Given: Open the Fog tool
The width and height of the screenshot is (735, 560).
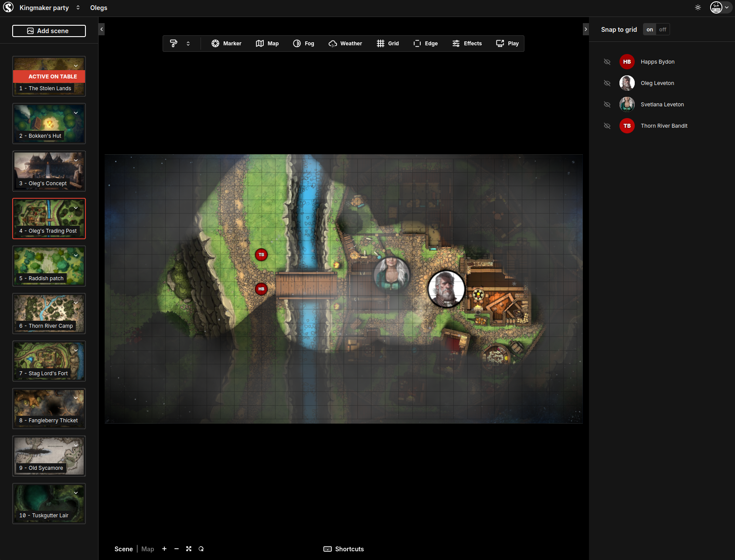Looking at the screenshot, I should coord(303,44).
